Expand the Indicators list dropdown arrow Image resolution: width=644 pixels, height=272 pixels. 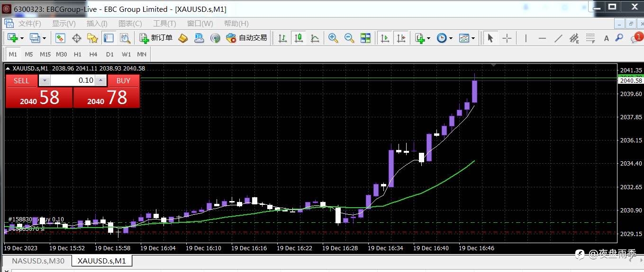[x=429, y=38]
